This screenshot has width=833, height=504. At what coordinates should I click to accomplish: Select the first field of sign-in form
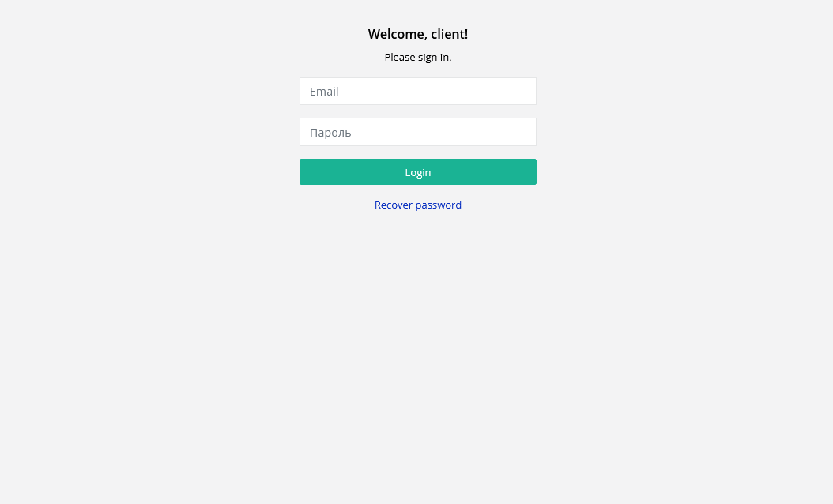click(417, 92)
